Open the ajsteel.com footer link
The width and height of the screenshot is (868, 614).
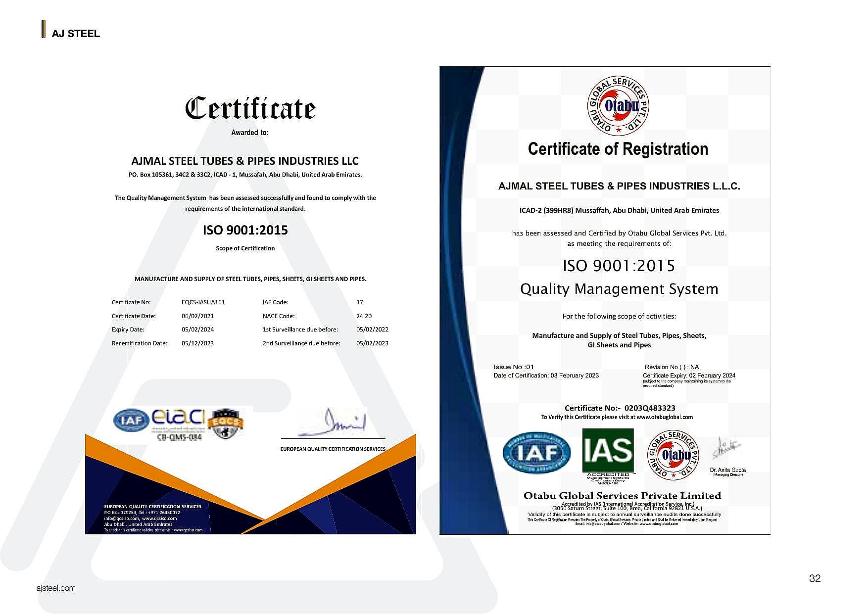coord(56,588)
